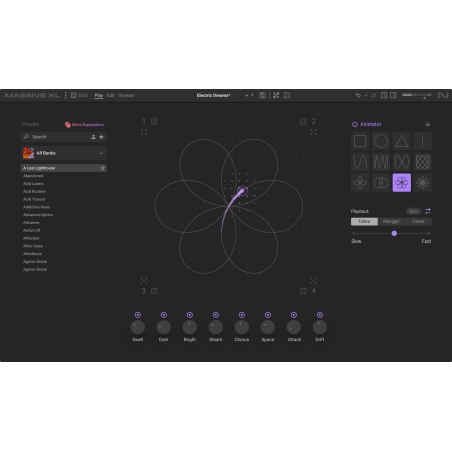The width and height of the screenshot is (452, 452).
Task: Click the shuffle randomize icon in header
Action: click(x=276, y=95)
